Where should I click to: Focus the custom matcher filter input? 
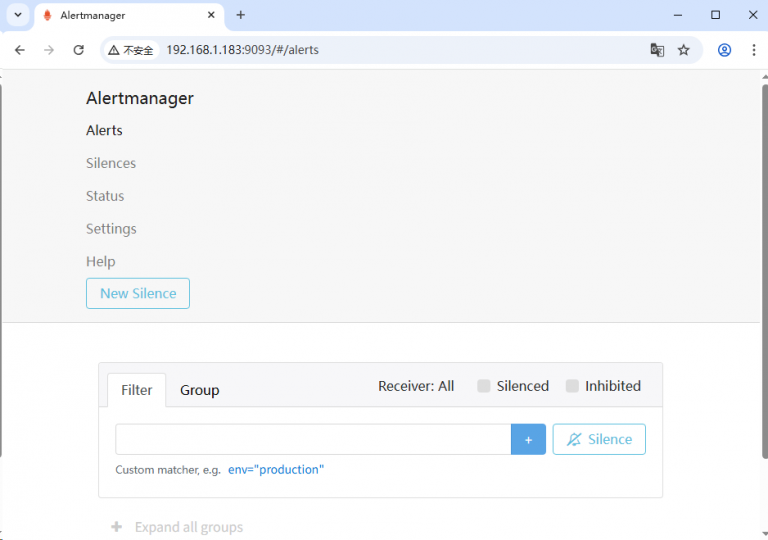point(313,439)
